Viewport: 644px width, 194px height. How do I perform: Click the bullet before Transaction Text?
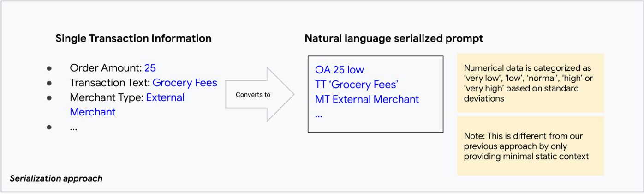pos(49,84)
